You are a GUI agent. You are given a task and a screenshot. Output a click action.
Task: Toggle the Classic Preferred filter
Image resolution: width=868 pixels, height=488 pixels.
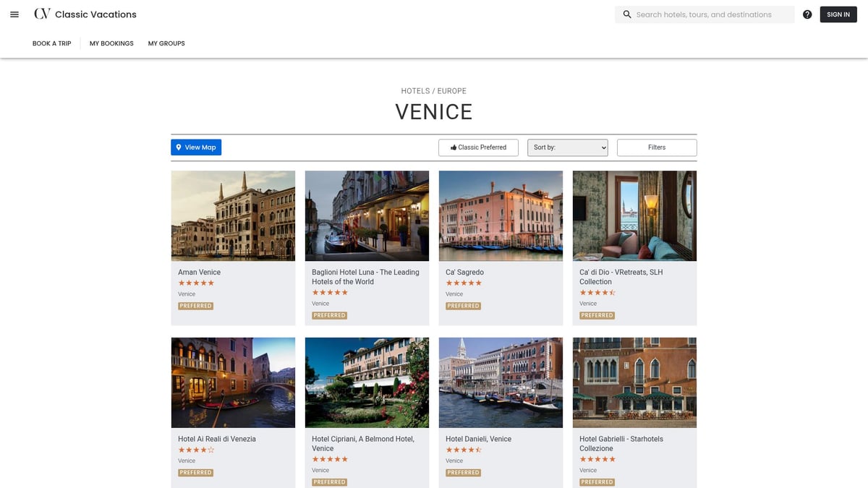pyautogui.click(x=478, y=147)
